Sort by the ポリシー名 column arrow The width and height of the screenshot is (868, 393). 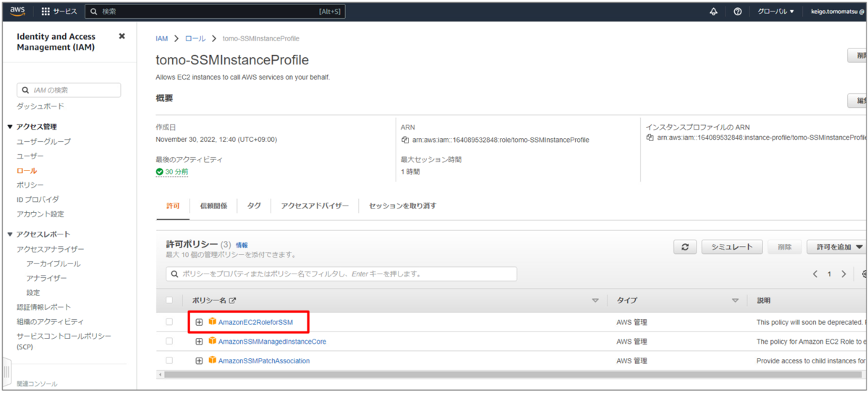[x=595, y=300]
